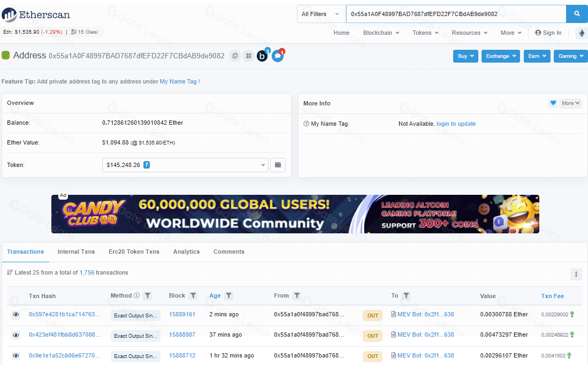Click the heart favorite icon in More Info
588x365 pixels.
(x=553, y=103)
